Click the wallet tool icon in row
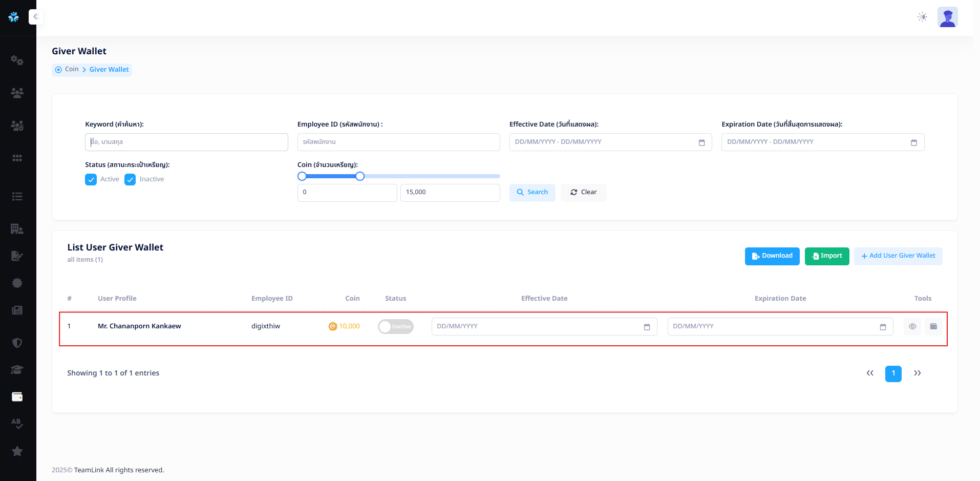 click(x=933, y=326)
